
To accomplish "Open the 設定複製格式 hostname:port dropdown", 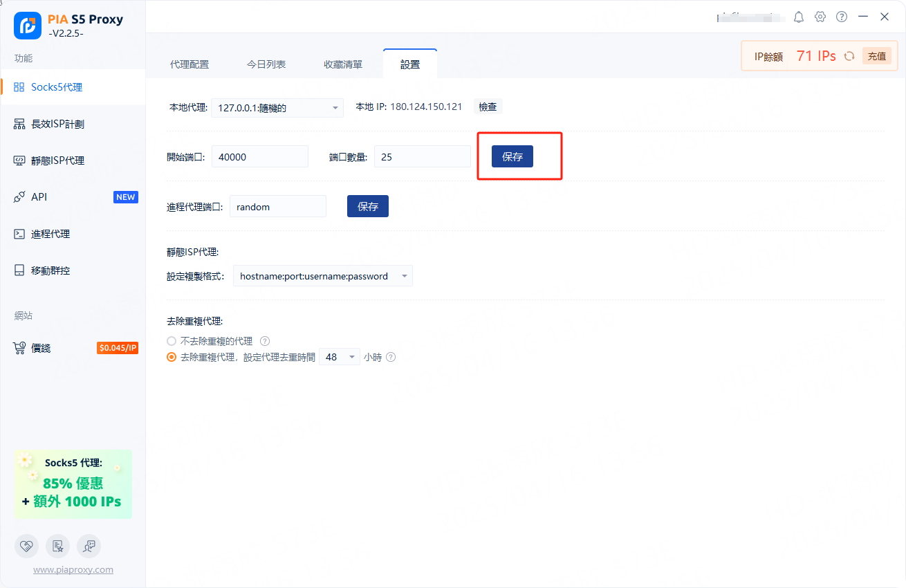I will point(322,276).
